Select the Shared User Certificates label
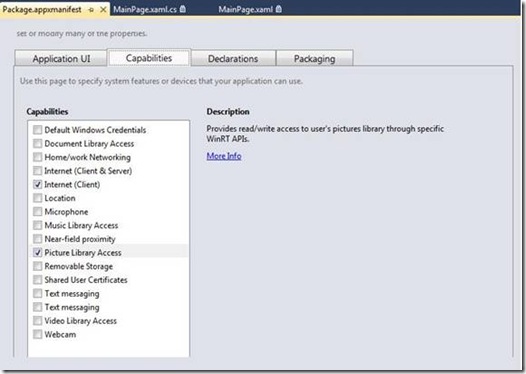Screen dimensions: 526x374 point(86,280)
